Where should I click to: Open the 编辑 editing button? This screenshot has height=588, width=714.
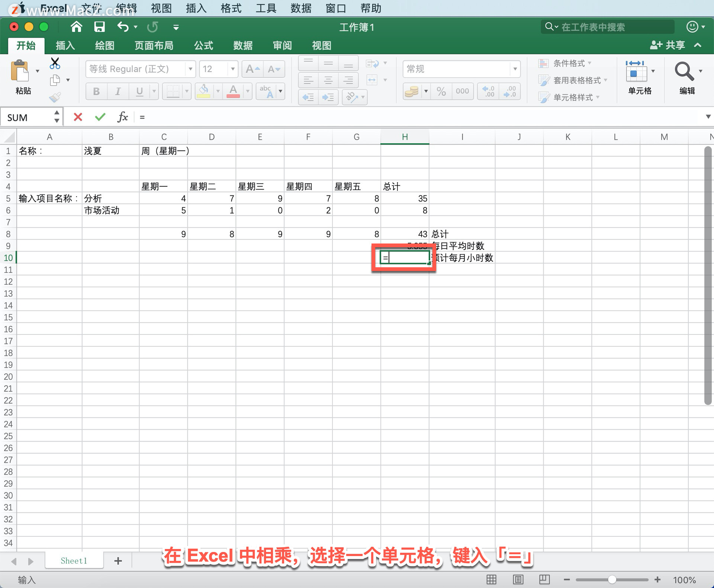687,78
